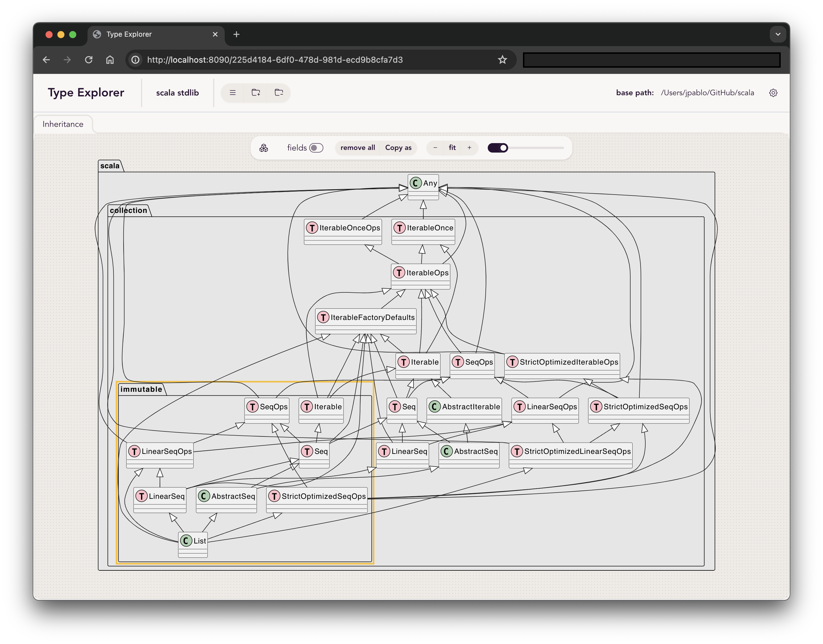Screen dimensions: 823x644
Task: Click the stacked cubes packages icon
Action: (264, 148)
